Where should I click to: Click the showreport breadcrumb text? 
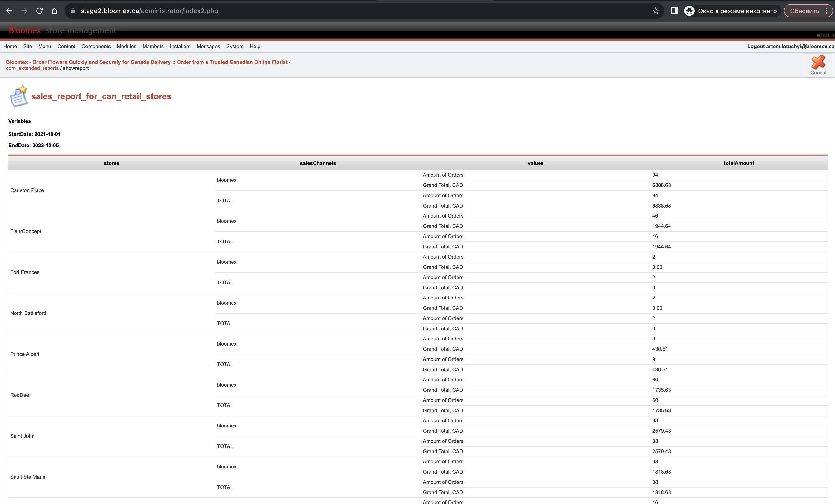[76, 68]
